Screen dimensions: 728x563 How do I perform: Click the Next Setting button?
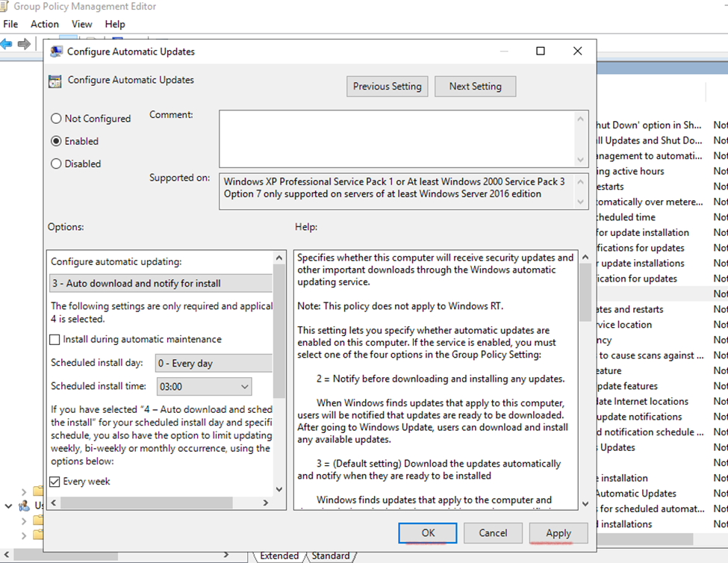point(475,86)
